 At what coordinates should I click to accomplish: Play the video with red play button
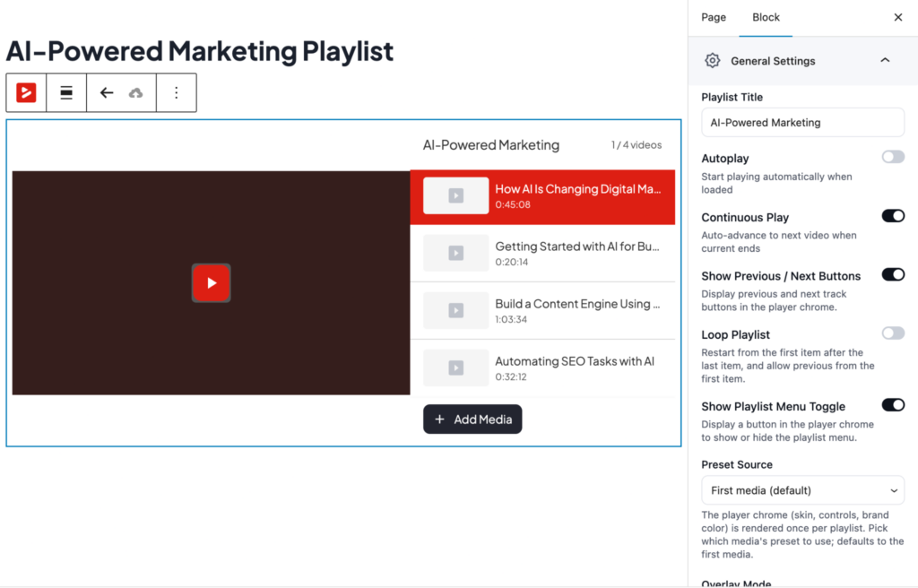pos(212,283)
